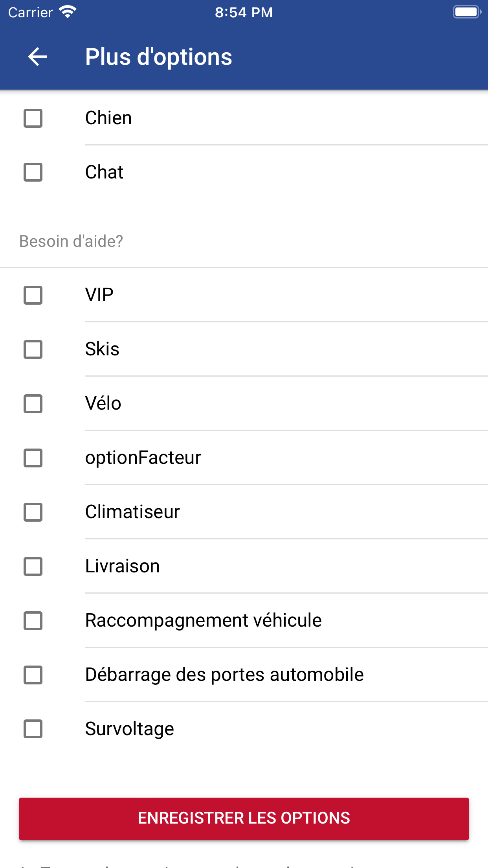
Task: Tap the Climatiseur label text
Action: point(133,512)
